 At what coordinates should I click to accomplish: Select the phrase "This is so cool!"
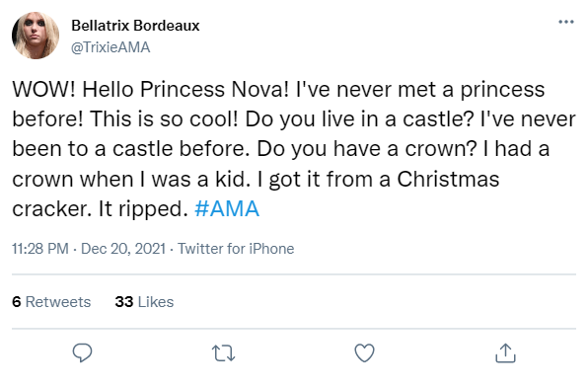pyautogui.click(x=164, y=118)
